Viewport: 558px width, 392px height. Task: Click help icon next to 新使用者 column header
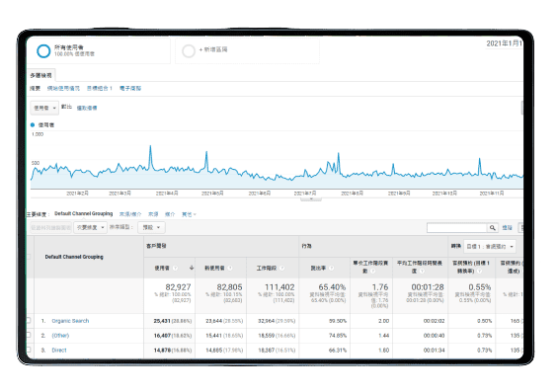pos(230,268)
